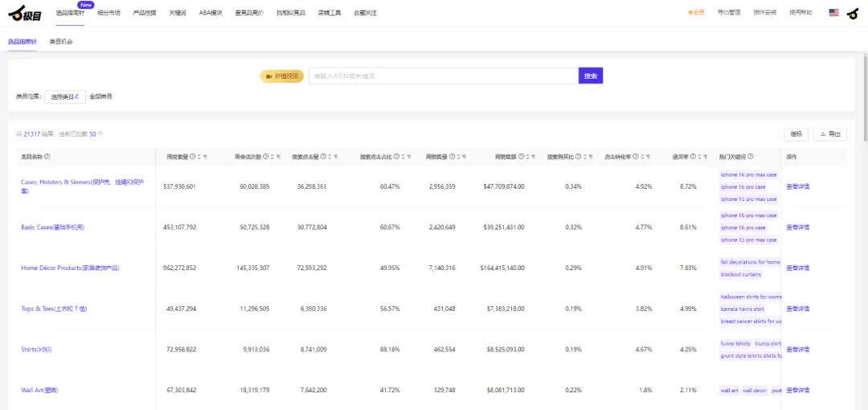Click help icon beside 周销售量 header

pos(452,157)
